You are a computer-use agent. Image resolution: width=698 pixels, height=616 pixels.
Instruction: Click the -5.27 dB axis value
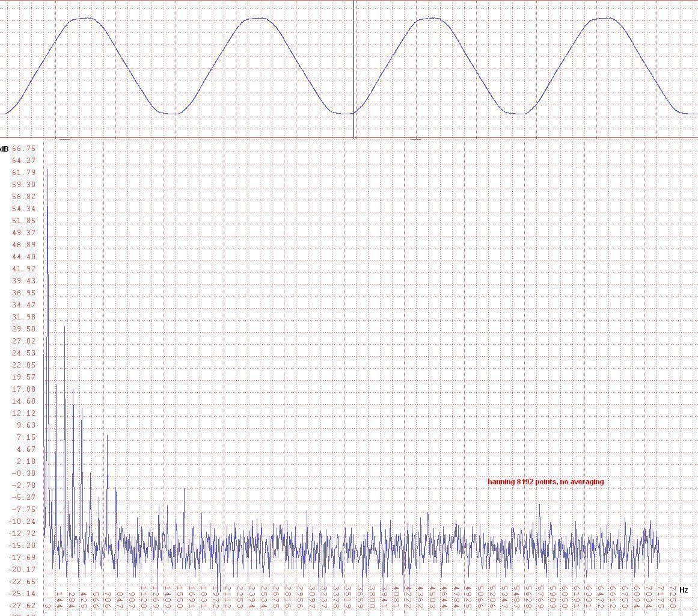coord(23,497)
